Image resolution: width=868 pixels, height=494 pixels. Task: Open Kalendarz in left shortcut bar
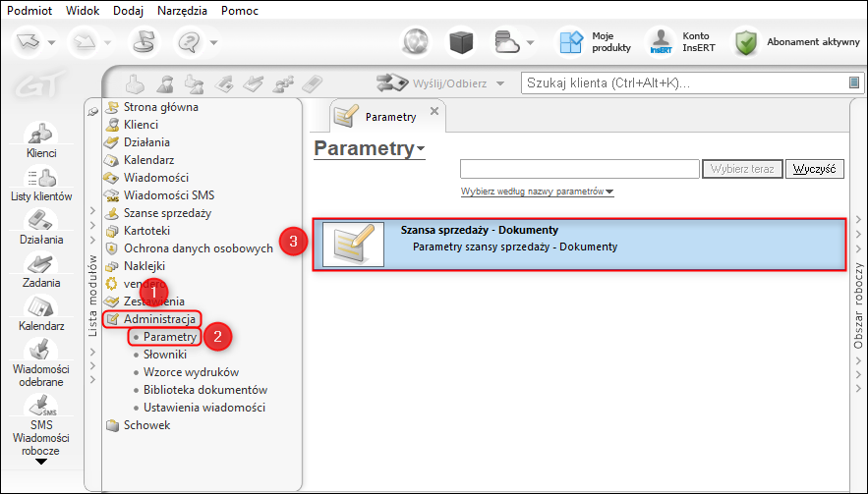41,313
